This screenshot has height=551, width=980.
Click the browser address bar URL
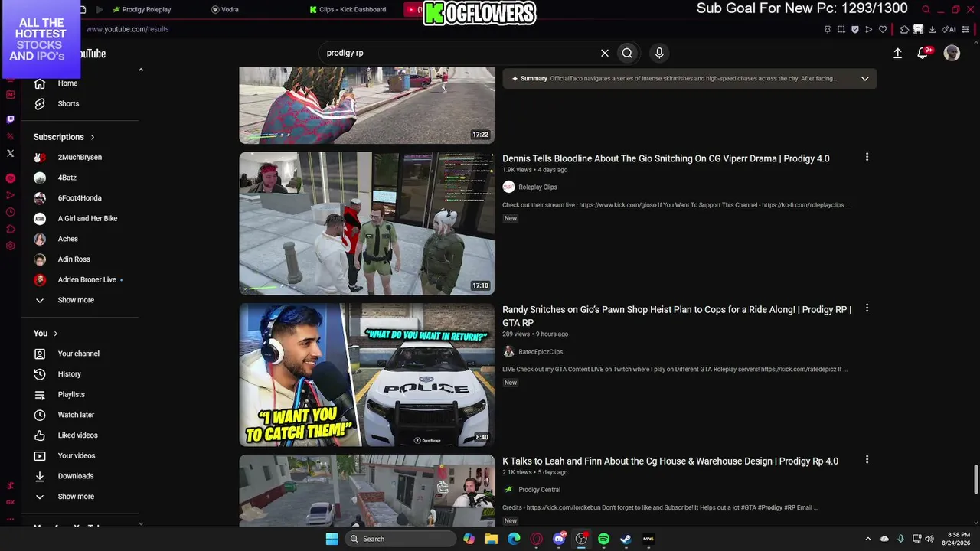coord(127,29)
